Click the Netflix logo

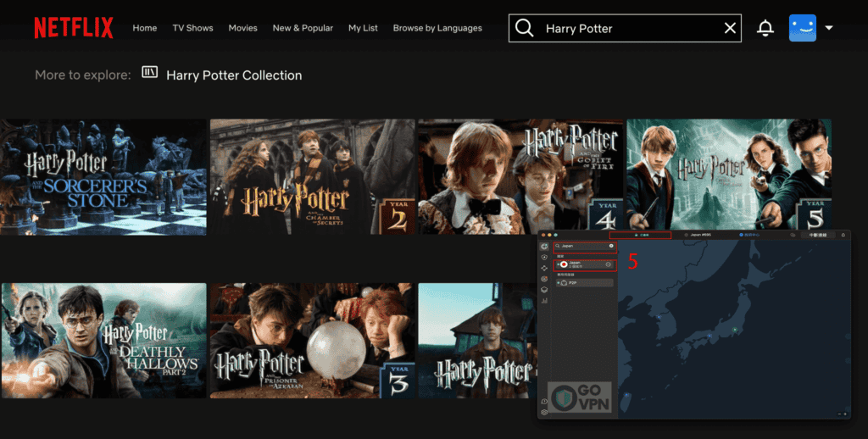[74, 28]
